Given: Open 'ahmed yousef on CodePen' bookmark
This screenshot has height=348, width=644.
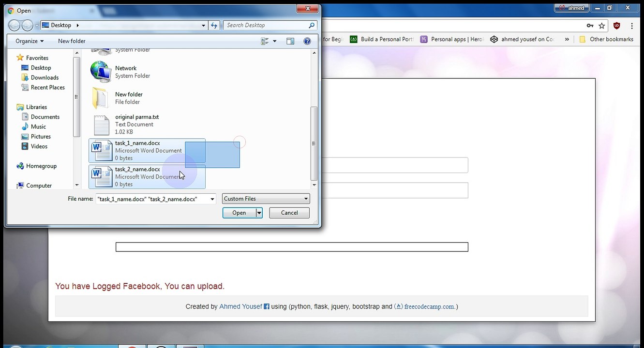Looking at the screenshot, I should tap(523, 39).
